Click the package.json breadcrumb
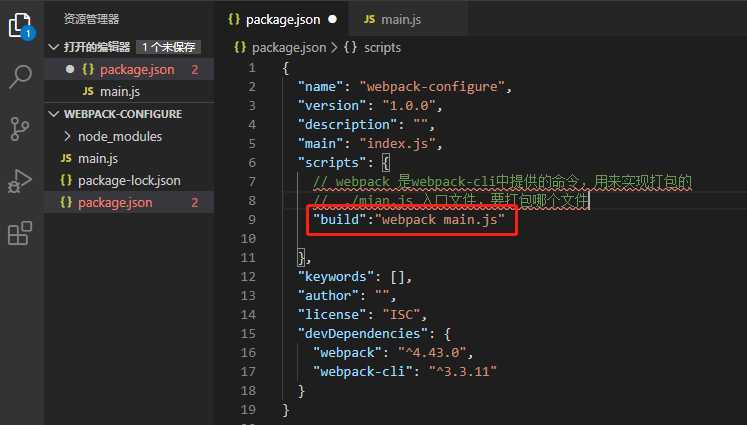The width and height of the screenshot is (747, 425). (x=289, y=48)
